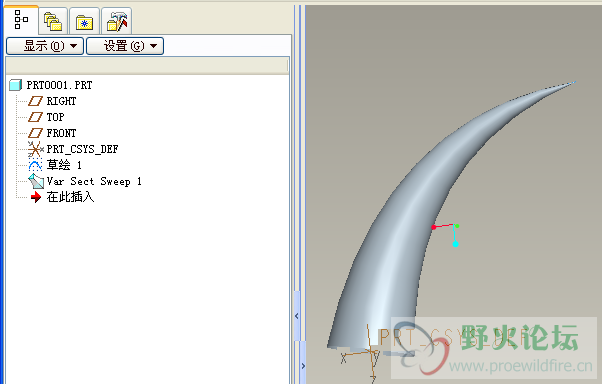
Task: Open the Favorites folder tab
Action: (x=84, y=21)
